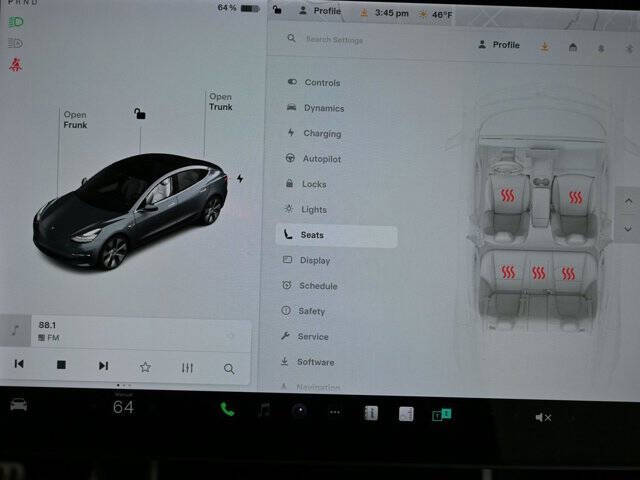Open the more apps ellipsis

[335, 412]
